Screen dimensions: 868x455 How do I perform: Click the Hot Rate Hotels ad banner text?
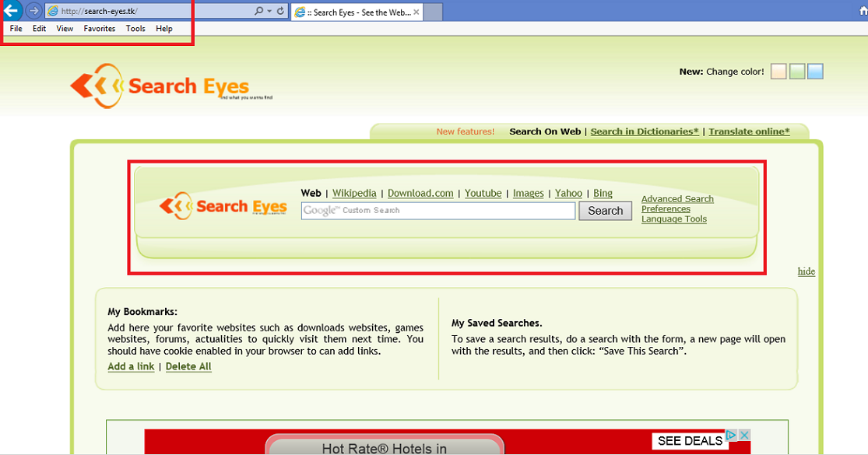click(x=385, y=448)
